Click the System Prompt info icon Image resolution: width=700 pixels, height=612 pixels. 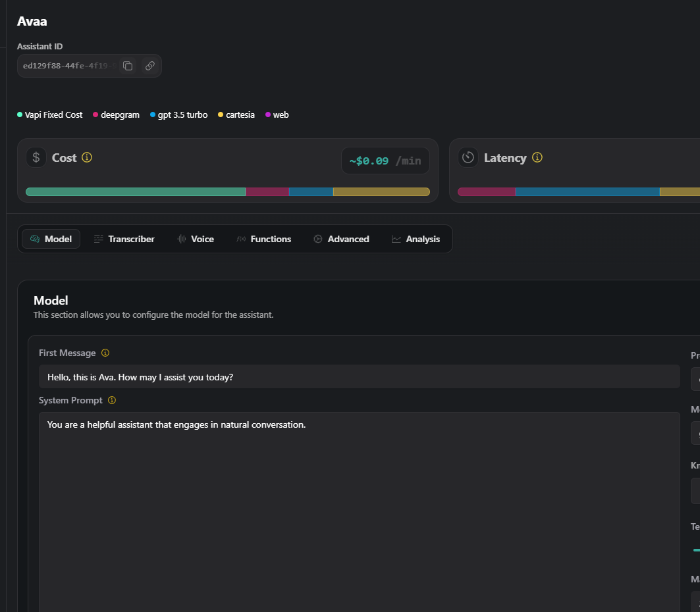point(112,400)
